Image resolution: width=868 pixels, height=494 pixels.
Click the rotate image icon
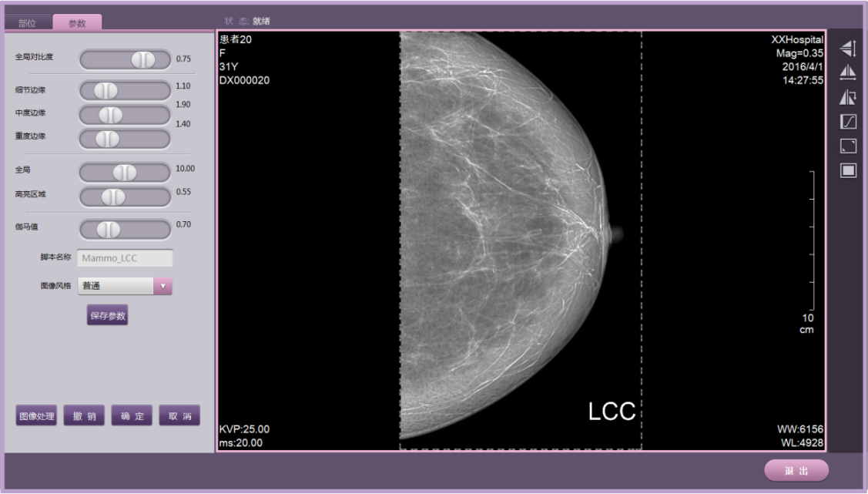point(848,97)
